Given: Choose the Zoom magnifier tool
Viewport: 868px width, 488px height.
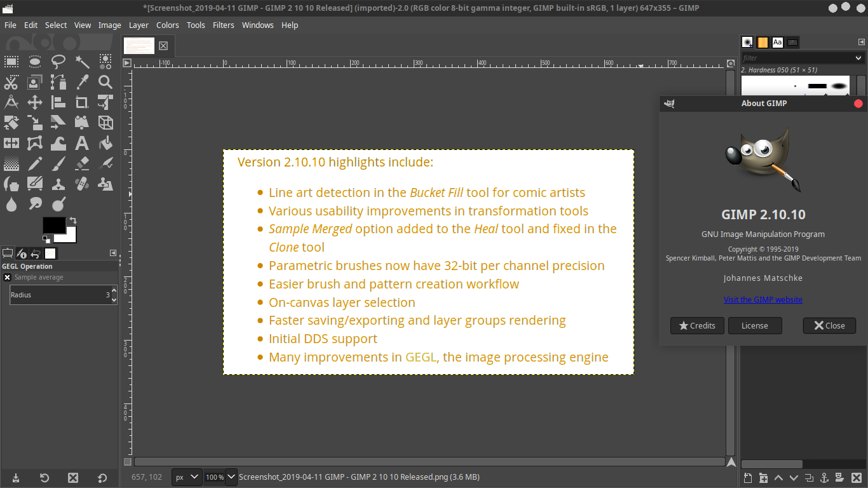Looking at the screenshot, I should point(105,82).
